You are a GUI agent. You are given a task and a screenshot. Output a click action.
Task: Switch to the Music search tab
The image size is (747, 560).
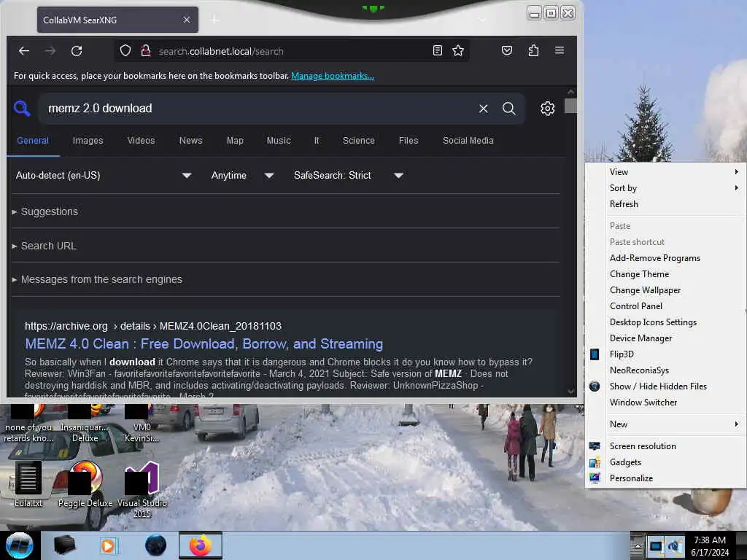click(279, 141)
